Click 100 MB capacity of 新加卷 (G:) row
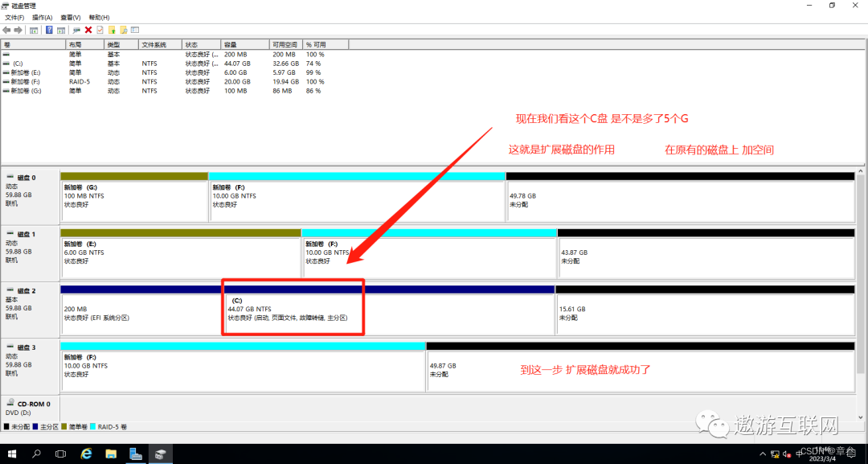 point(235,91)
